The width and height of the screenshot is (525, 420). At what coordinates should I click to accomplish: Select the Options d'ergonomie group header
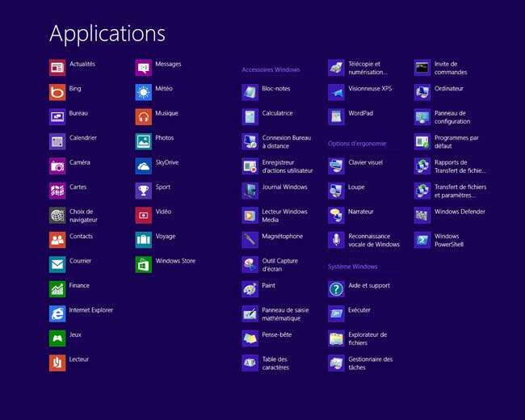tap(357, 143)
